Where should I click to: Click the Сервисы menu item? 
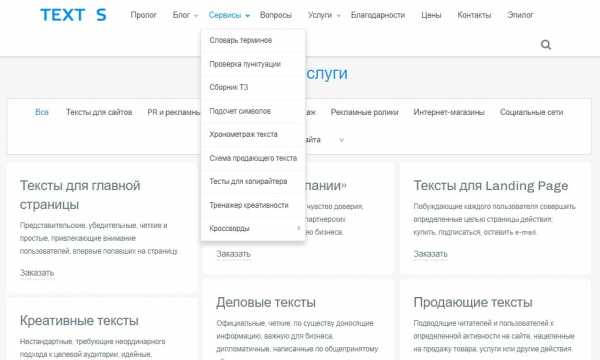pyautogui.click(x=225, y=15)
